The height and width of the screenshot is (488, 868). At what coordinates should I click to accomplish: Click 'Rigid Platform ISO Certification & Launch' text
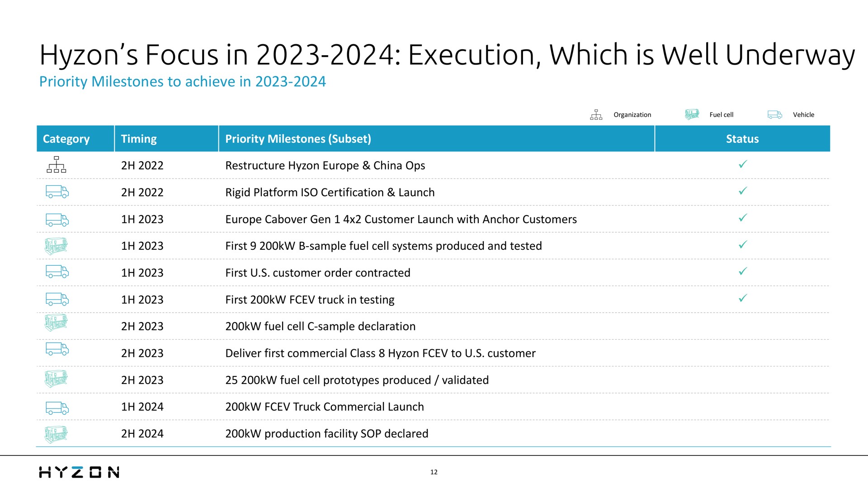click(330, 192)
